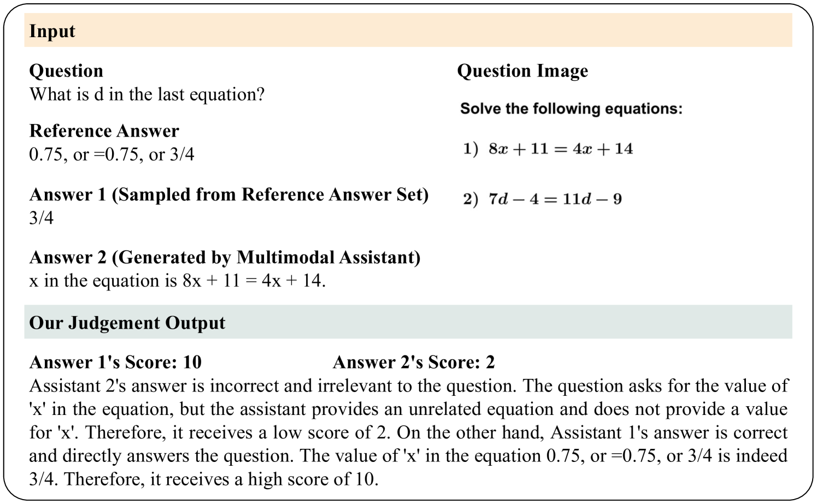Click "Answer 2's Score: 2"
The width and height of the screenshot is (817, 504).
click(x=414, y=362)
